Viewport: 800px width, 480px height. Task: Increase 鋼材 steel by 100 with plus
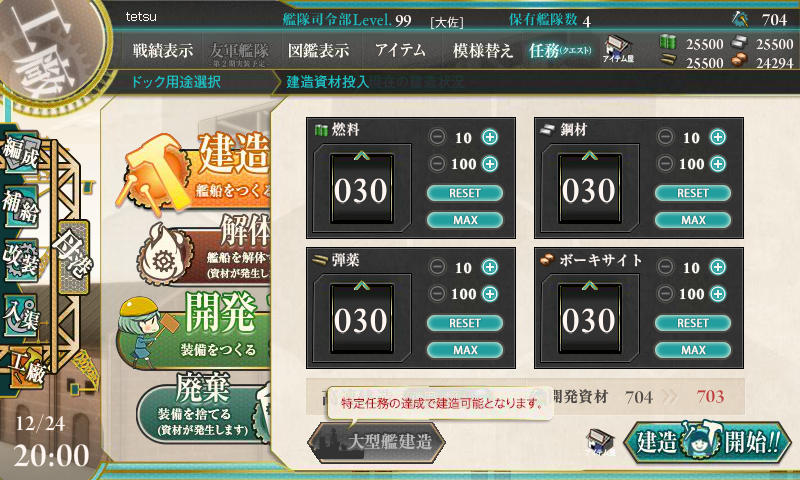tap(718, 164)
